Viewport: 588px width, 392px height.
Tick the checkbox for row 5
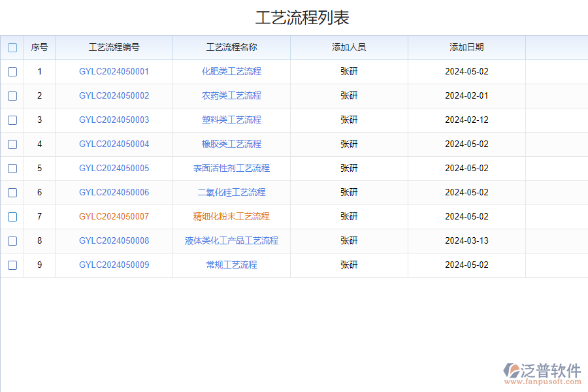click(x=12, y=169)
